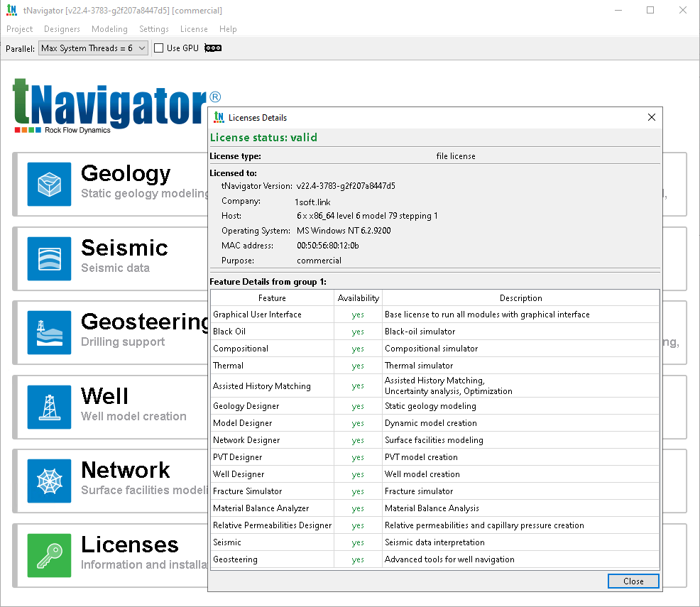Select the Seismic feature cell in table
Viewport: 700px width, 607px height.
273,542
